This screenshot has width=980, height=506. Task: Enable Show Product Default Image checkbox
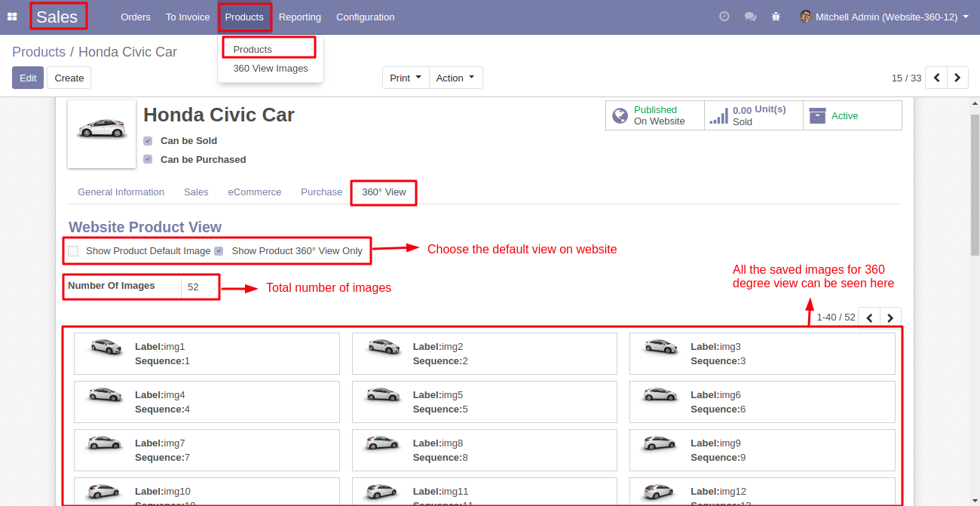pos(73,251)
